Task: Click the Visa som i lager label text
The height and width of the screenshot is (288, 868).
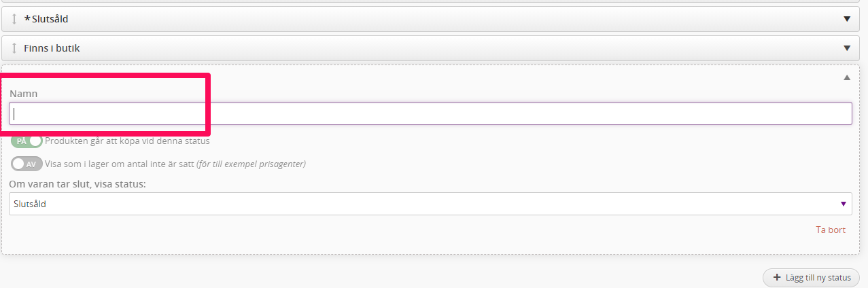Action: click(x=120, y=164)
